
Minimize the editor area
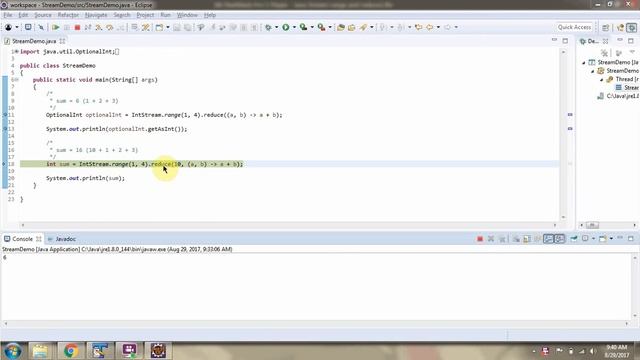pos(554,40)
